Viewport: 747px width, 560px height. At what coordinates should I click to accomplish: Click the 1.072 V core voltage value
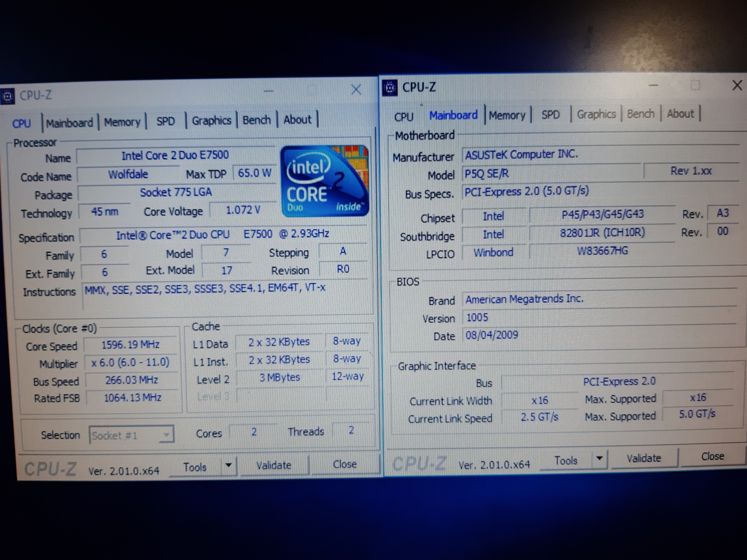243,210
